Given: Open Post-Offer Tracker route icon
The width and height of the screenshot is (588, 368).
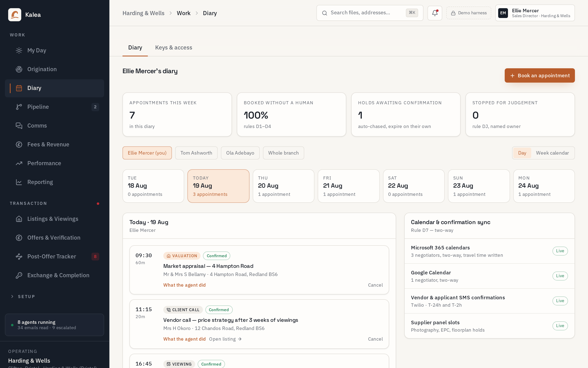Looking at the screenshot, I should point(19,257).
